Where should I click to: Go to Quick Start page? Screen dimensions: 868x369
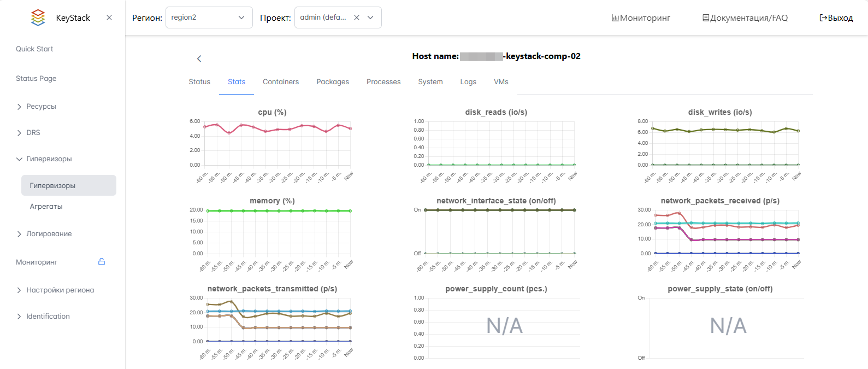pyautogui.click(x=34, y=49)
